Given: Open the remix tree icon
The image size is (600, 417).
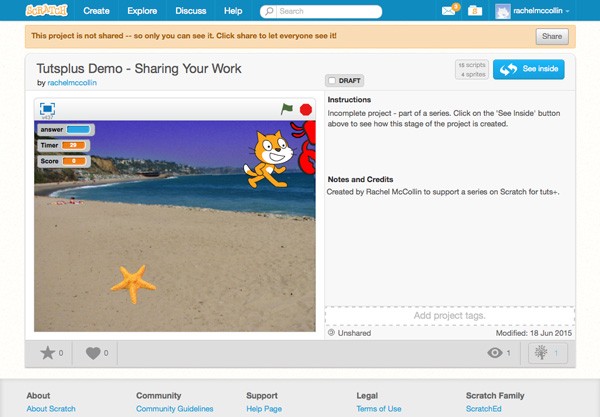Looking at the screenshot, I should point(541,352).
